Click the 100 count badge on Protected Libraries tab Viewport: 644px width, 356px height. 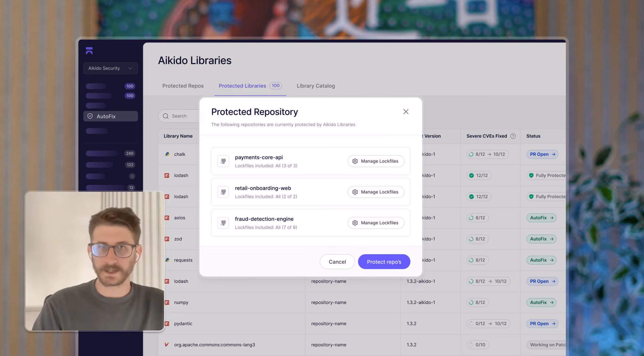276,85
